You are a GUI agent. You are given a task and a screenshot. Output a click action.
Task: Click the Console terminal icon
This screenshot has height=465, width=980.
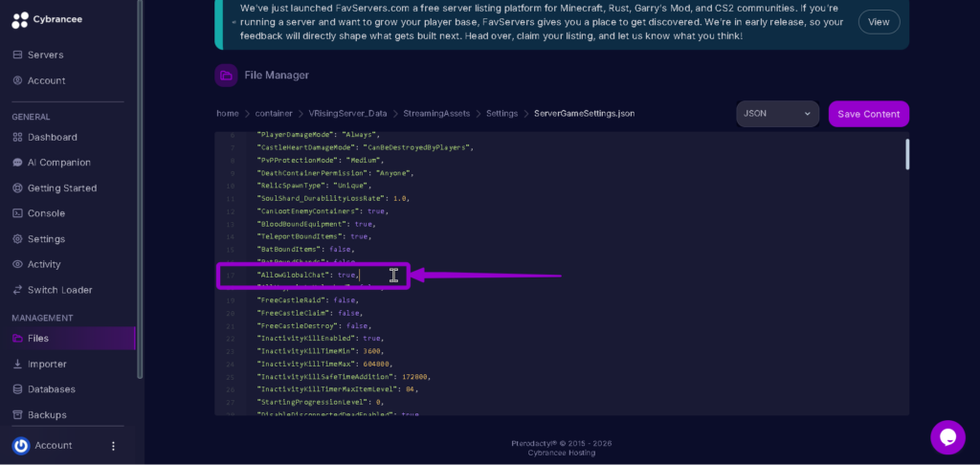17,213
